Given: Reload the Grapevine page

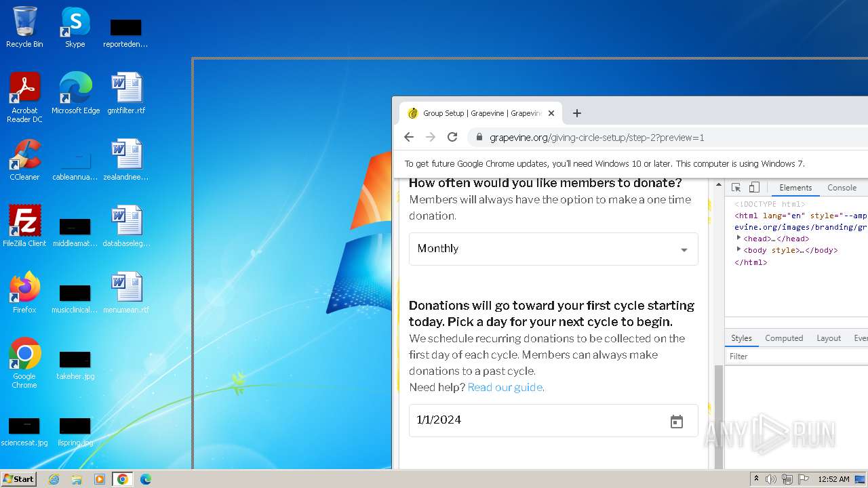Looking at the screenshot, I should coord(452,137).
